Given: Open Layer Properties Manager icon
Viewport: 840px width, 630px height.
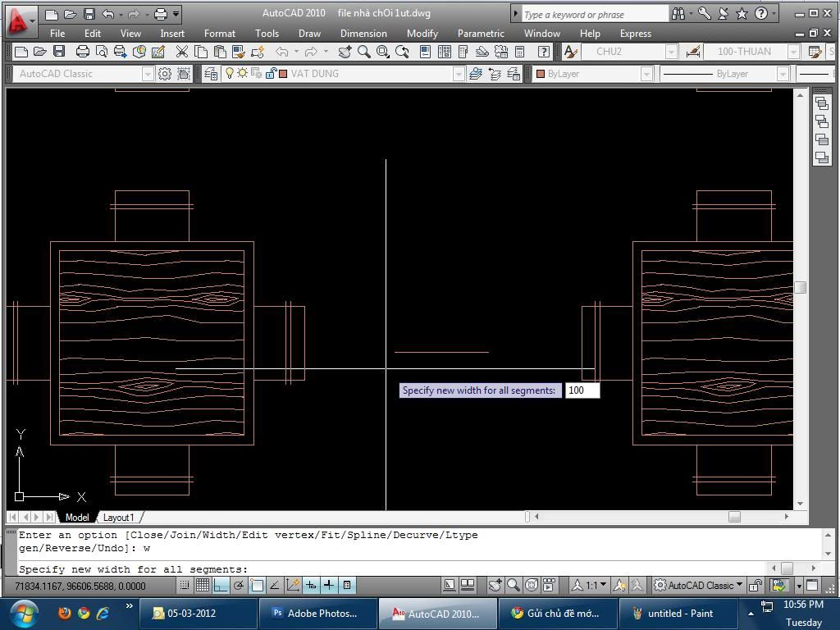Looking at the screenshot, I should click(x=211, y=74).
